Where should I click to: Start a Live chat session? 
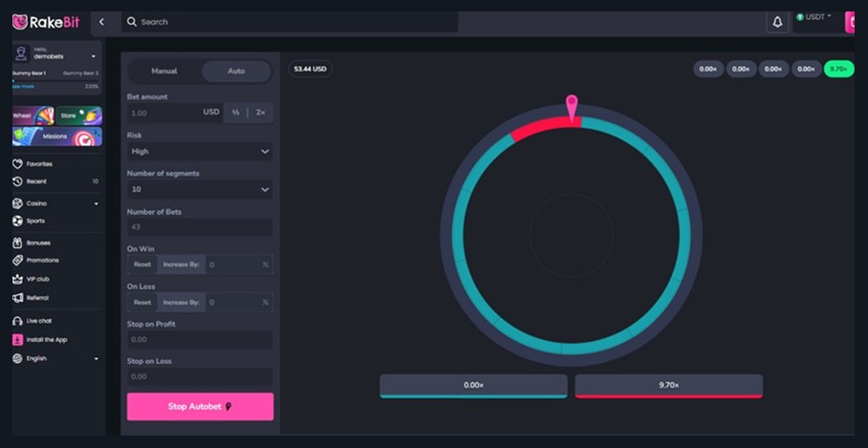coord(38,321)
